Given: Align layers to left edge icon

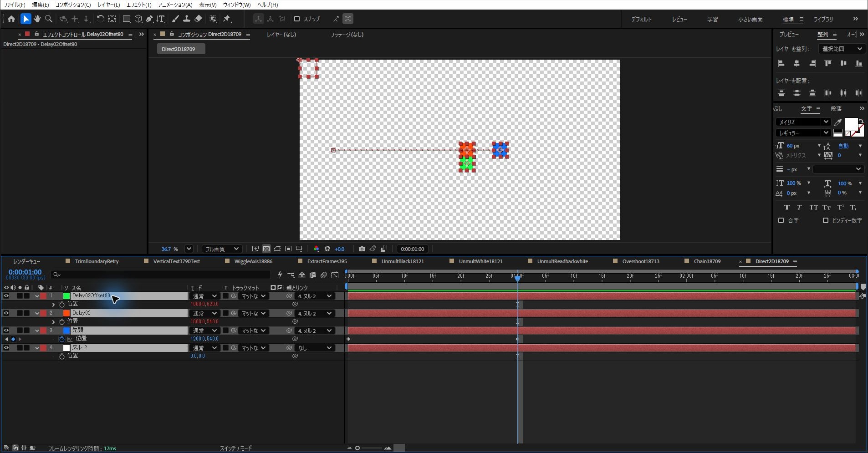Looking at the screenshot, I should click(x=781, y=63).
